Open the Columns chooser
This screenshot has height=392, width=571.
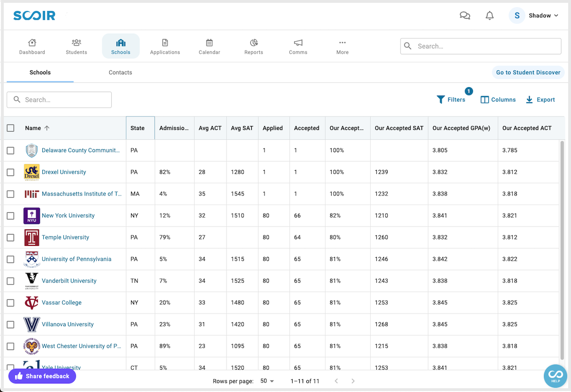(498, 99)
